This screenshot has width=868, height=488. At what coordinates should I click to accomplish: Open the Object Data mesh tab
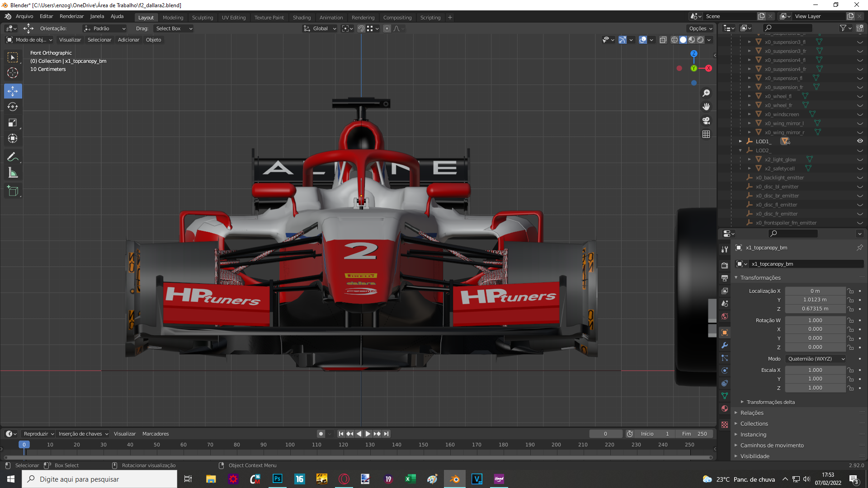[x=725, y=396]
